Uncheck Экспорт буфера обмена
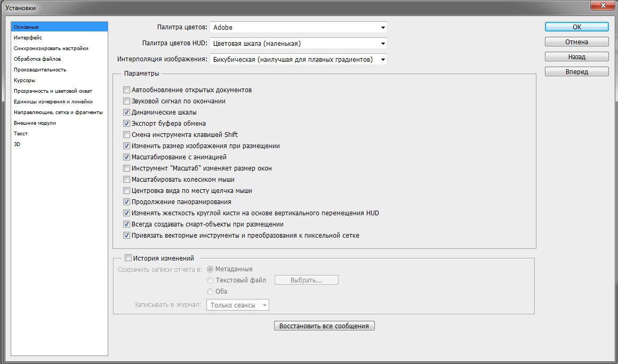The width and height of the screenshot is (618, 364). [x=127, y=124]
